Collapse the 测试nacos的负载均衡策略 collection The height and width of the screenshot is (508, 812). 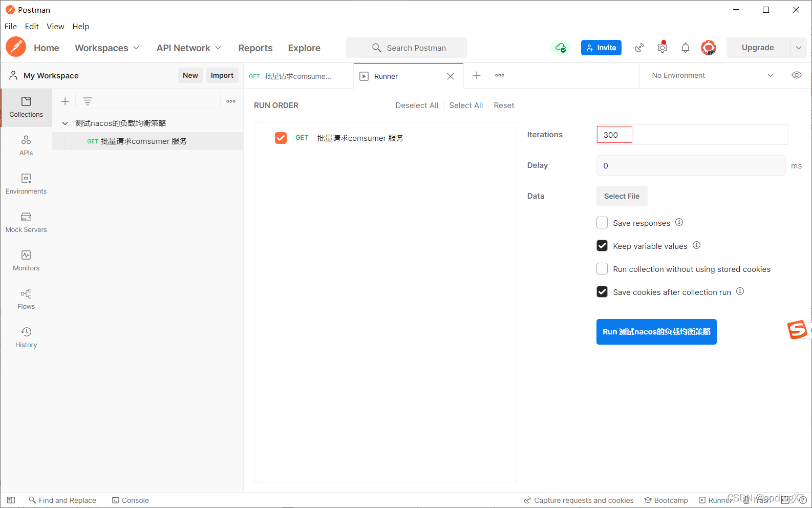65,123
